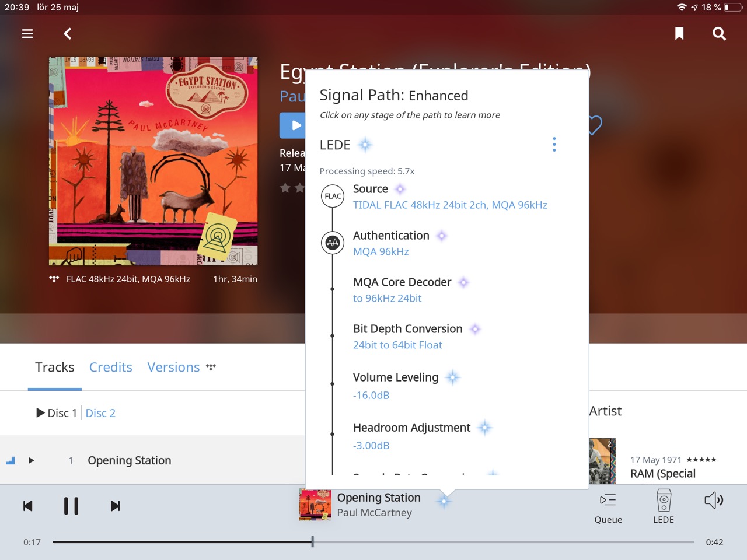Open the play Queue

click(608, 507)
